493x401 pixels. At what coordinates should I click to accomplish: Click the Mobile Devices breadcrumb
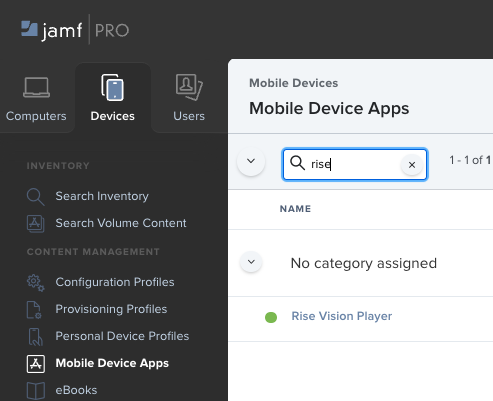pos(294,83)
